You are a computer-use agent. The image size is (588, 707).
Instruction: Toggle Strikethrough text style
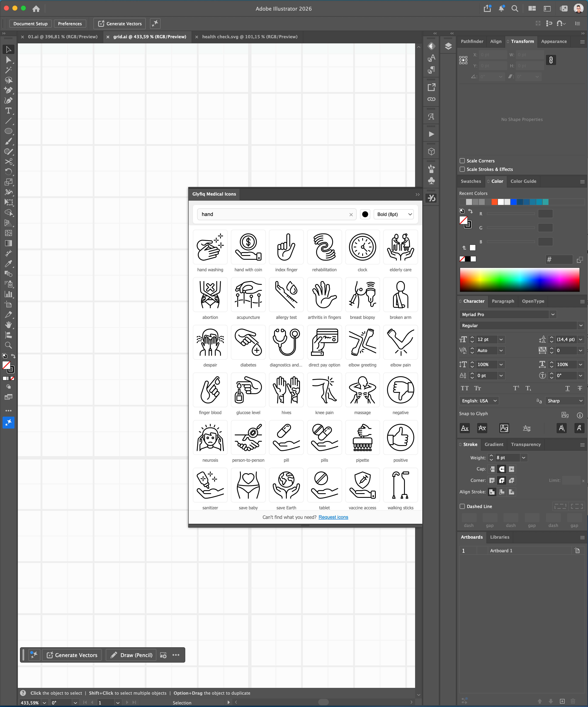point(580,388)
